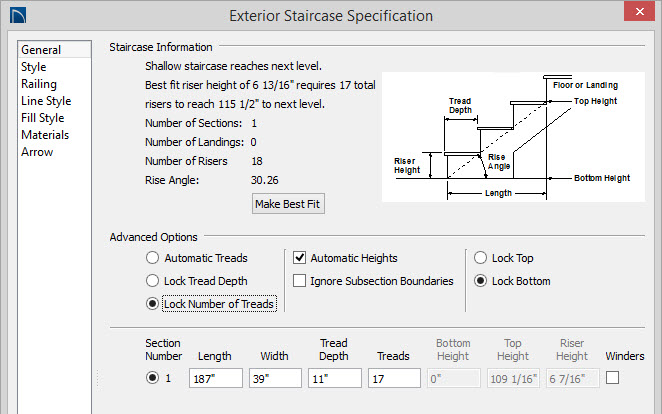The height and width of the screenshot is (414, 662).
Task: Click the Make Best Fit button
Action: pyautogui.click(x=289, y=203)
